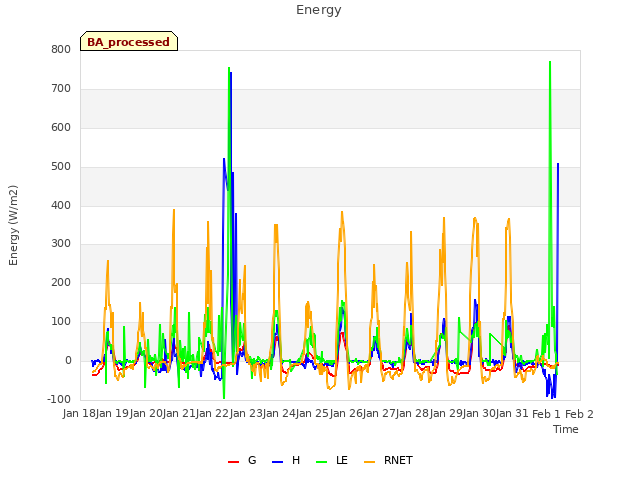
Task: Click the Jan 18 x-axis label
Action: click(x=80, y=413)
